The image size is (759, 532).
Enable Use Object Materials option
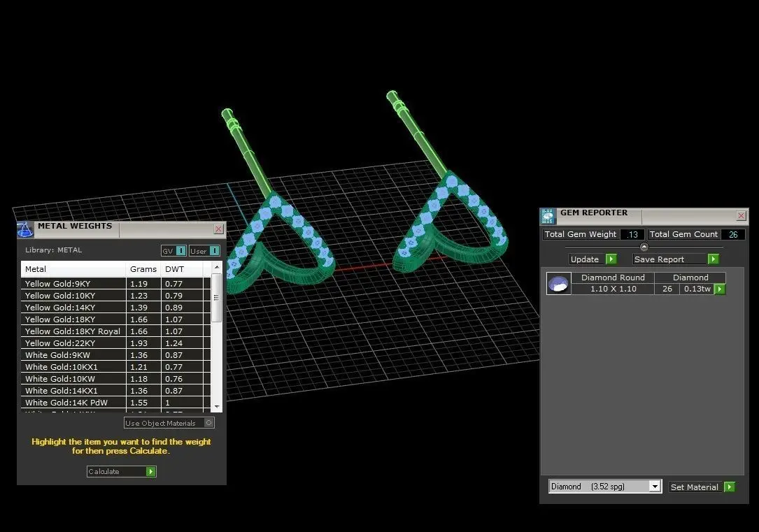coord(208,423)
